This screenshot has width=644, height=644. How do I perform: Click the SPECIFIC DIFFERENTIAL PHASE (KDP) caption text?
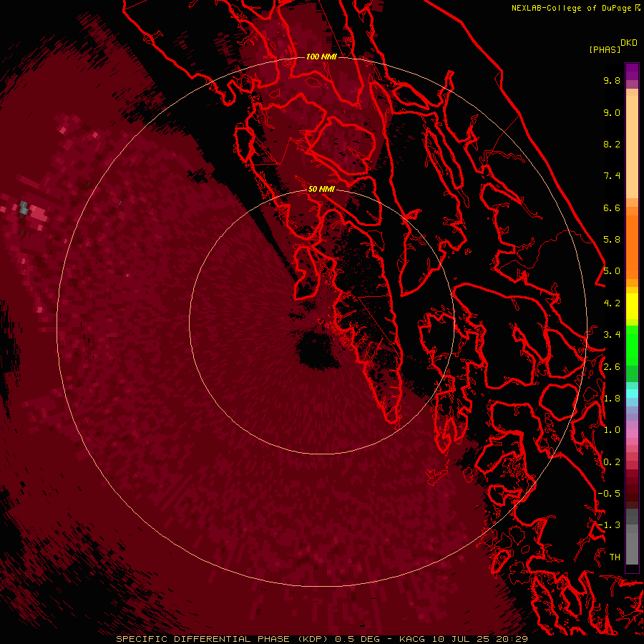pyautogui.click(x=223, y=639)
